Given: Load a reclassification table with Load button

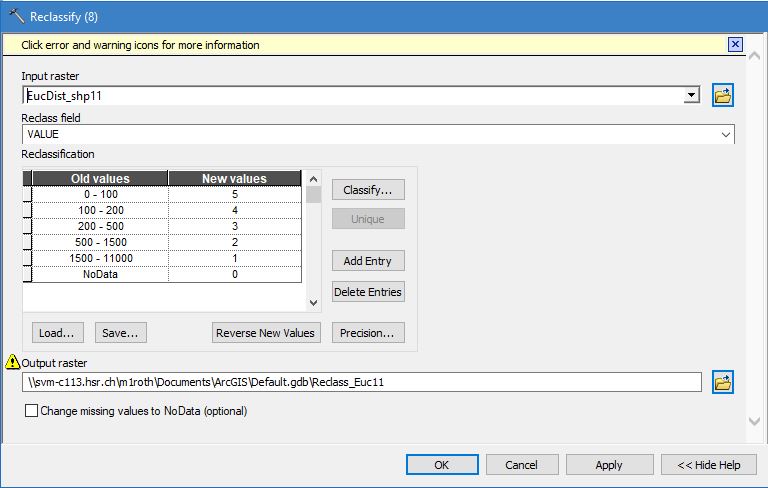Looking at the screenshot, I should (57, 333).
